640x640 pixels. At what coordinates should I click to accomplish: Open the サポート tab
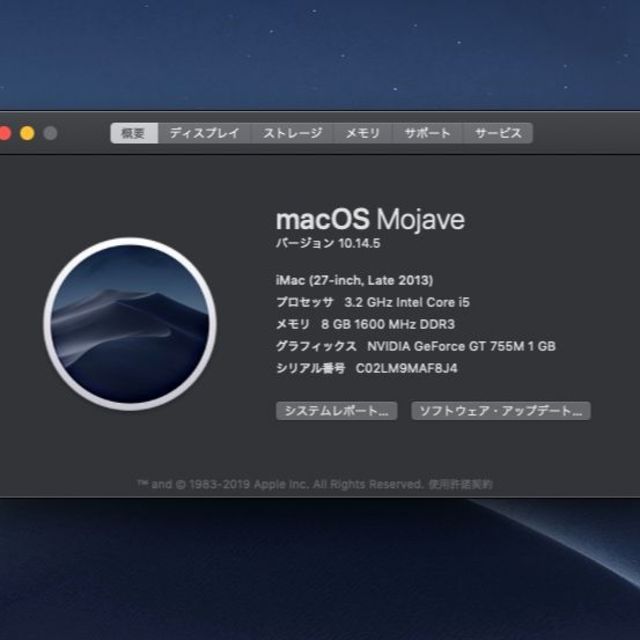click(x=427, y=133)
